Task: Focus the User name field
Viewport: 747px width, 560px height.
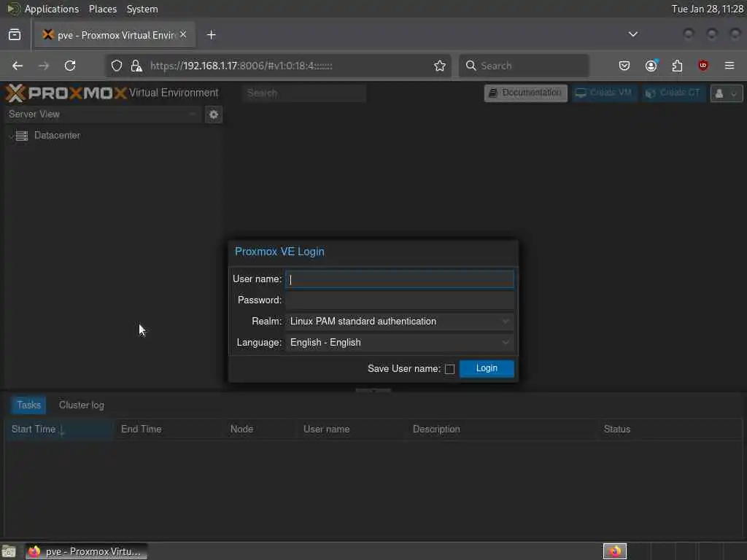Action: [x=399, y=279]
